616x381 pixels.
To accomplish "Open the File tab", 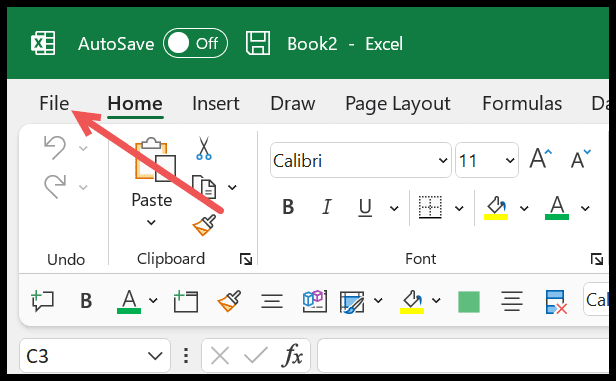I will pyautogui.click(x=54, y=104).
